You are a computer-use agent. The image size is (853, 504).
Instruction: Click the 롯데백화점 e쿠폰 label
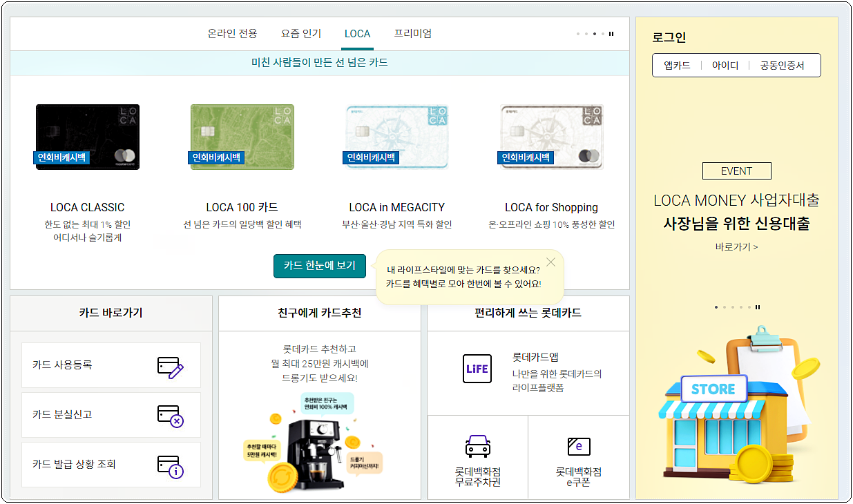tap(579, 477)
